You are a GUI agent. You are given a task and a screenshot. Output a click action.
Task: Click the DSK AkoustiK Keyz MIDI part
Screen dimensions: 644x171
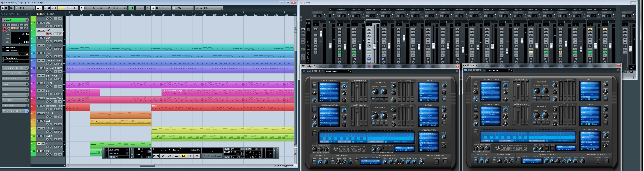click(227, 92)
